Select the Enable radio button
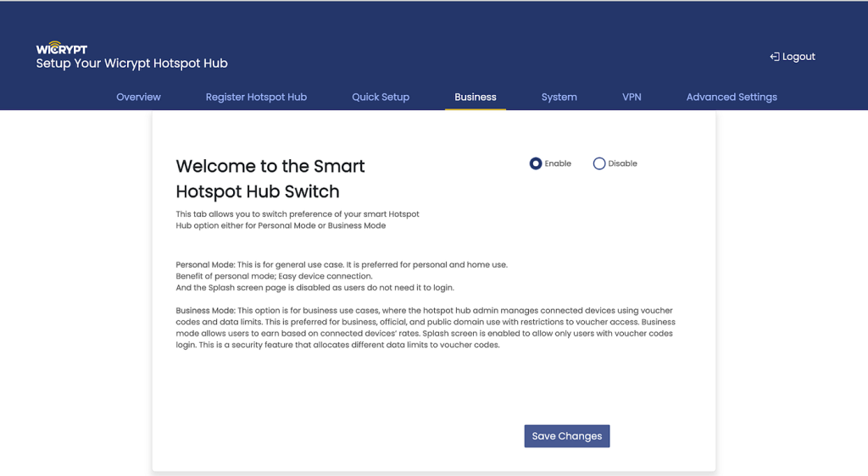 click(536, 163)
